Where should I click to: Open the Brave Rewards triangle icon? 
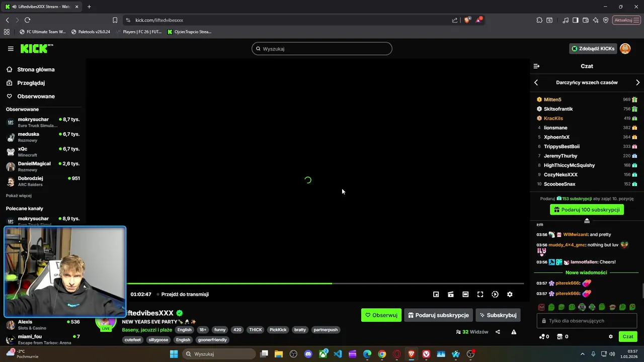click(x=479, y=20)
